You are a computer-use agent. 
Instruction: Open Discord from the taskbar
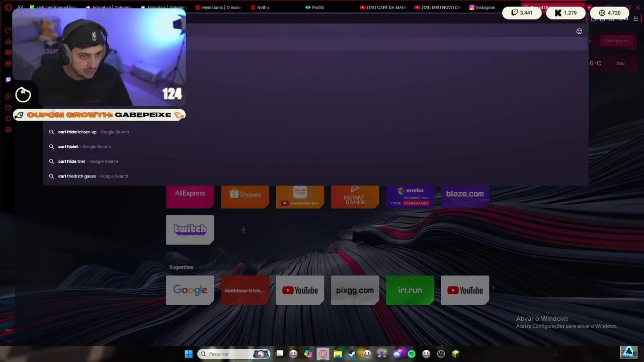[x=397, y=354]
